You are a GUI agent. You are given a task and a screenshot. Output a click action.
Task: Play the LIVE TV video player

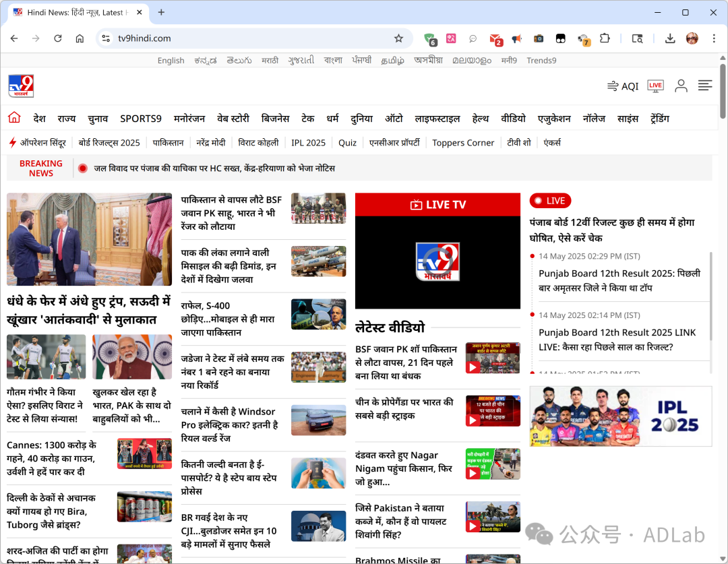437,262
